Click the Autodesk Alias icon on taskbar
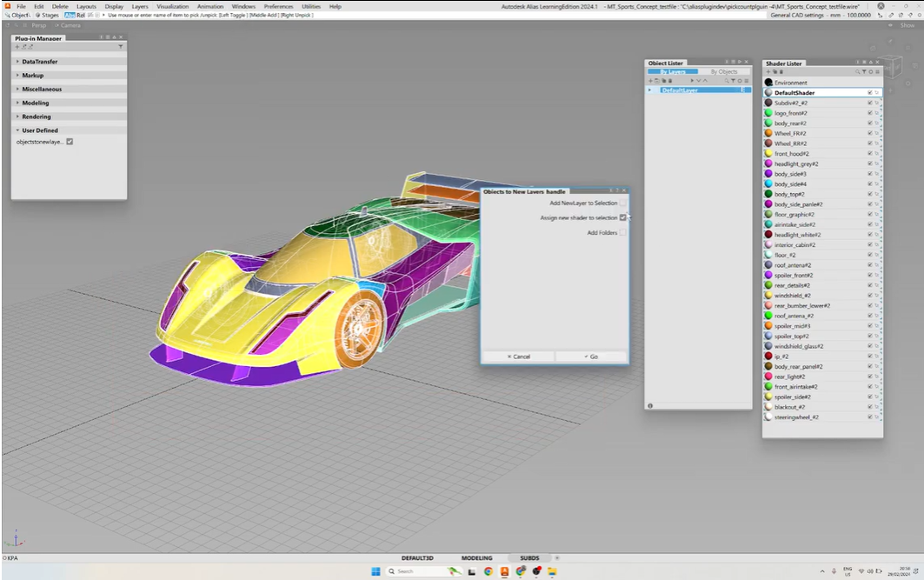The width and height of the screenshot is (924, 580). (504, 571)
